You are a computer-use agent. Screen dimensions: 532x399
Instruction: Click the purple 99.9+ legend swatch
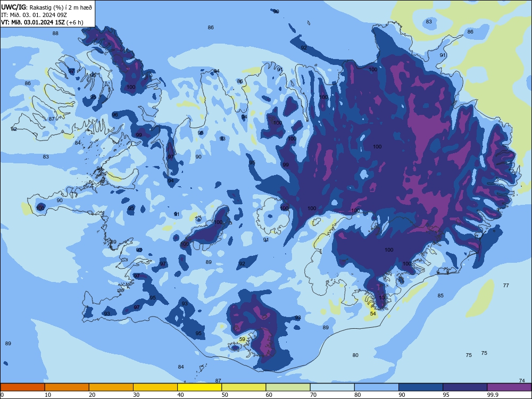509,387
